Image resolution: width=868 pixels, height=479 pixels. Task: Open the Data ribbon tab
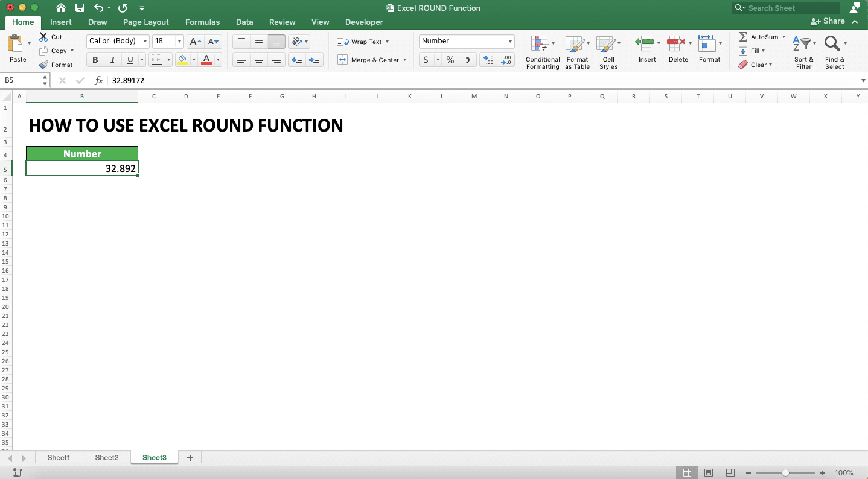pyautogui.click(x=244, y=22)
